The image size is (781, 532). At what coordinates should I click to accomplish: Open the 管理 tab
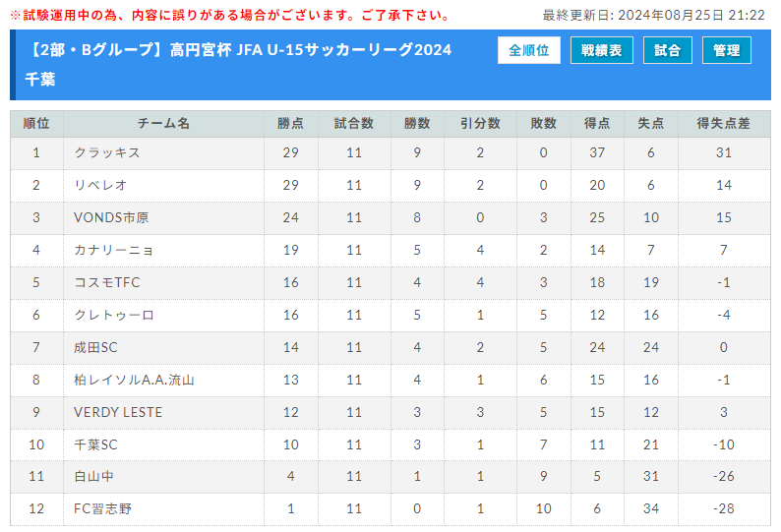point(727,50)
